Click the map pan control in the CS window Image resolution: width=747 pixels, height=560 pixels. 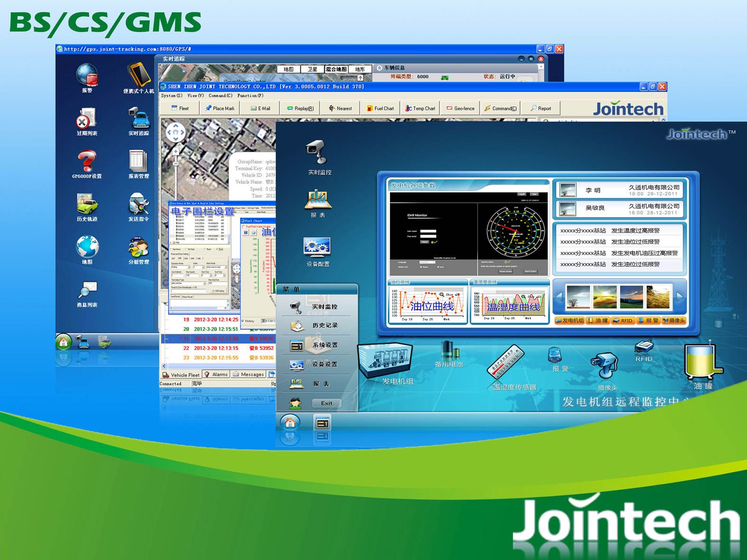(x=175, y=132)
